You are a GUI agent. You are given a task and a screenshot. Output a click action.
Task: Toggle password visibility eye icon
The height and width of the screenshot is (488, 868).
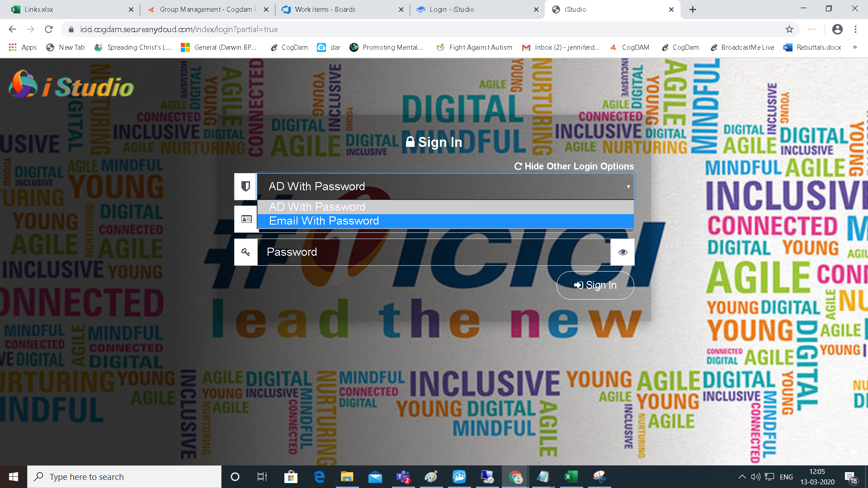pyautogui.click(x=623, y=252)
